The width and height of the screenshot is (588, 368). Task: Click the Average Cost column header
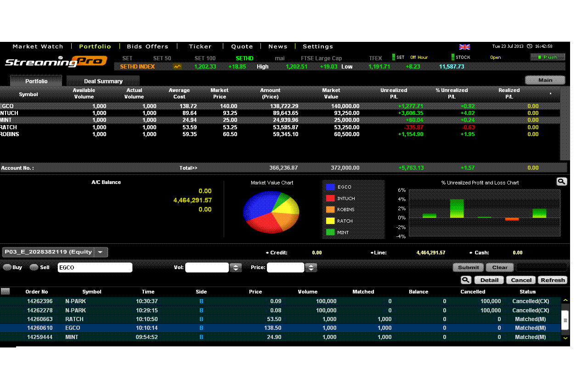(179, 93)
